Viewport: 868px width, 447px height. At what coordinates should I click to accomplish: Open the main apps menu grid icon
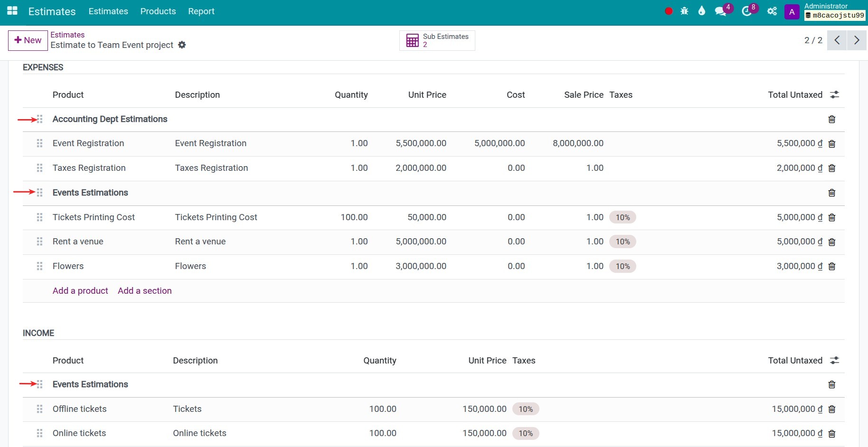(x=12, y=11)
